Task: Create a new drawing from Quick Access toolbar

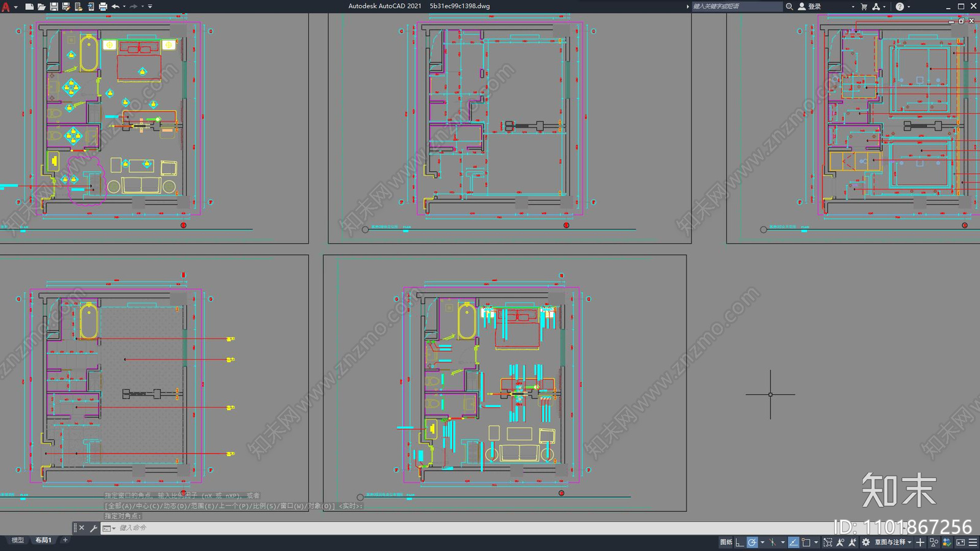Action: (x=29, y=7)
